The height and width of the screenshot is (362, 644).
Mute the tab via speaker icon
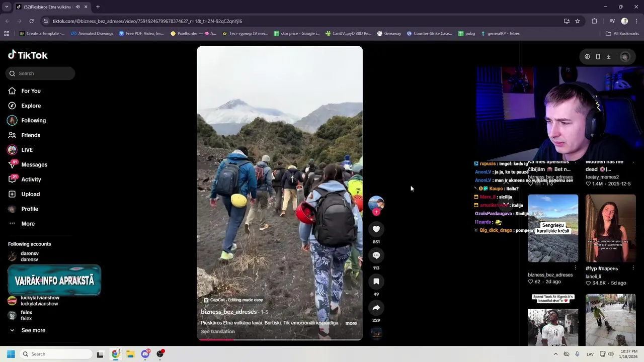pyautogui.click(x=77, y=7)
